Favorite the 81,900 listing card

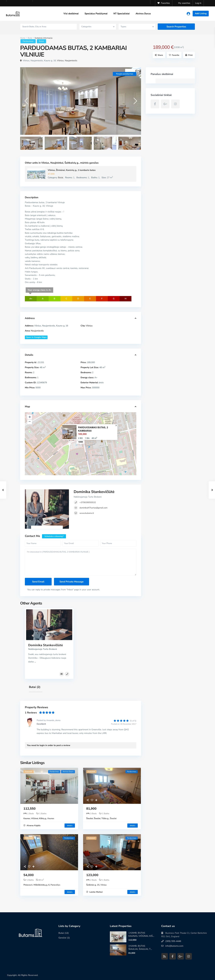point(92,800)
